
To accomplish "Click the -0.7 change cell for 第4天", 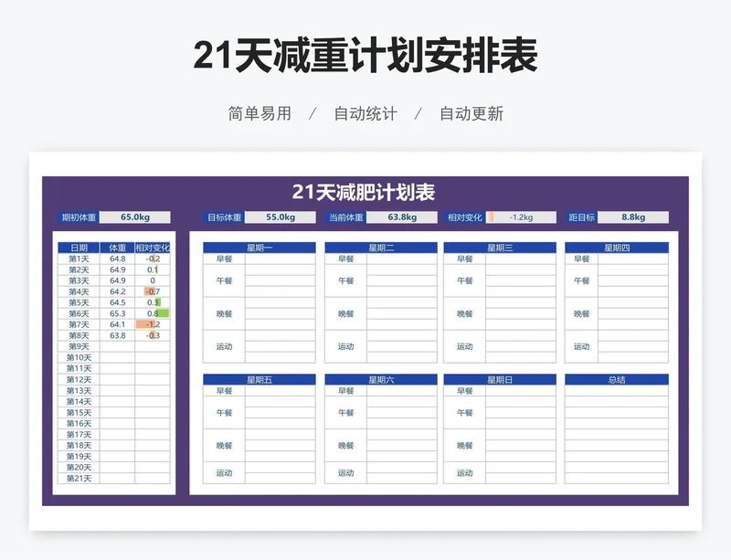I will pyautogui.click(x=153, y=292).
